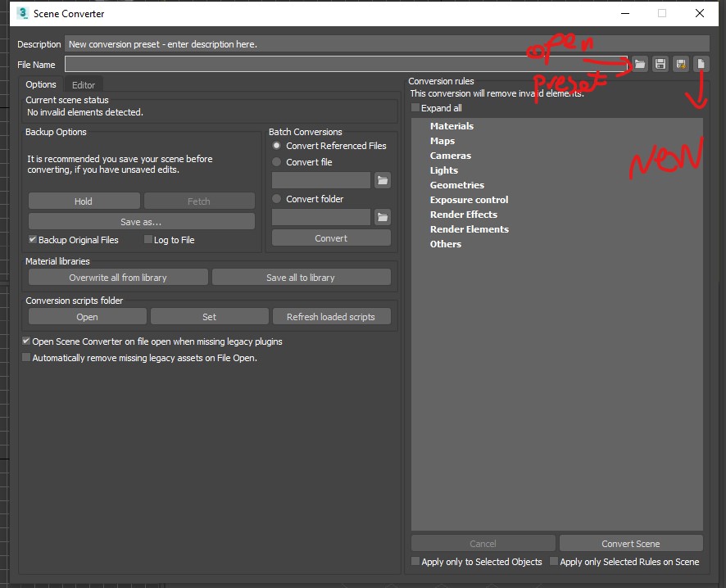The image size is (726, 588).
Task: Expand the Render Elements rules category
Action: tap(469, 229)
